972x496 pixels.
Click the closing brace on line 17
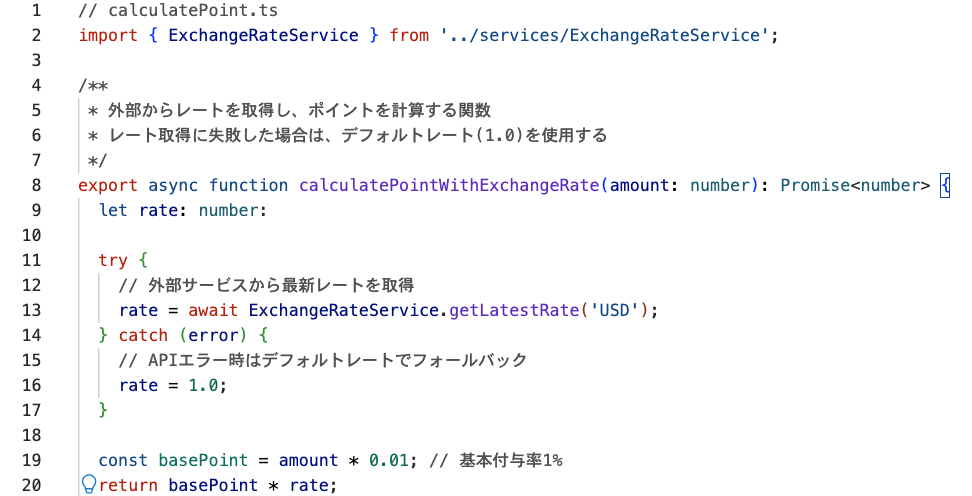[103, 410]
